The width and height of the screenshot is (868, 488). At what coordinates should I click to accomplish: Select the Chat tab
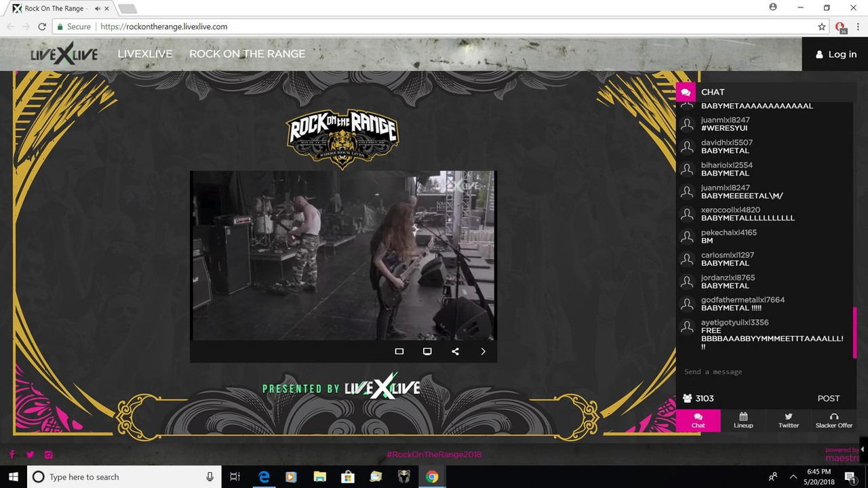[x=698, y=420]
